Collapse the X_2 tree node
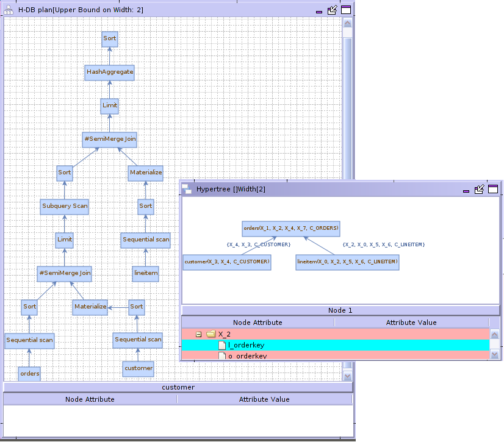The height and width of the screenshot is (442, 504). (199, 334)
